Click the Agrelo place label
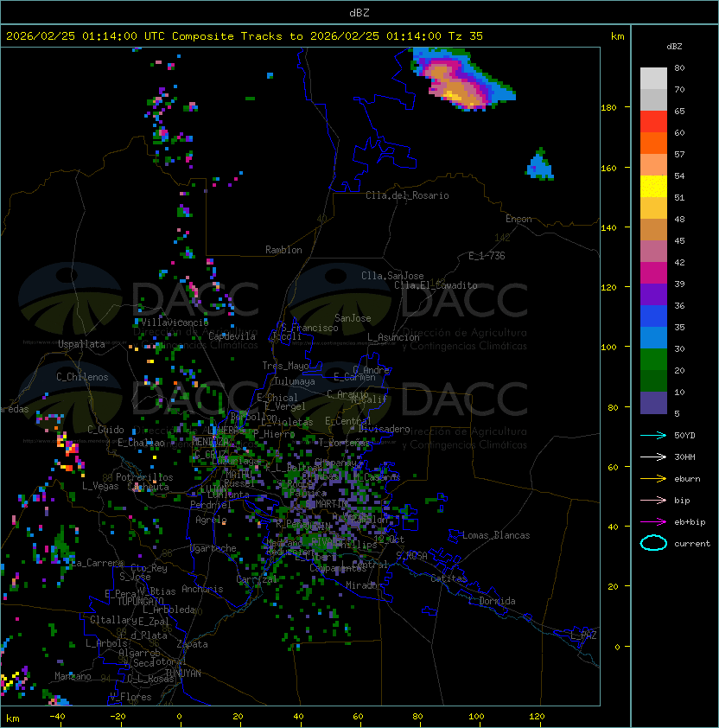 coord(211,520)
